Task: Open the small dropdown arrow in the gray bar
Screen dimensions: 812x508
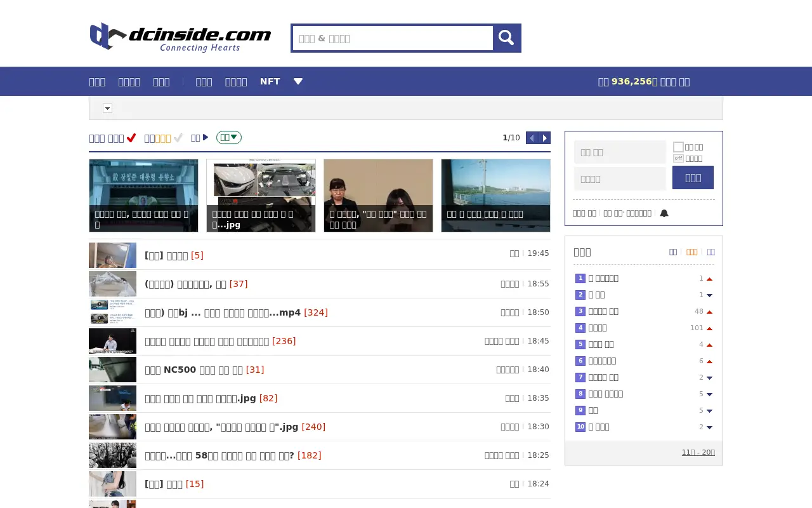Action: point(107,109)
